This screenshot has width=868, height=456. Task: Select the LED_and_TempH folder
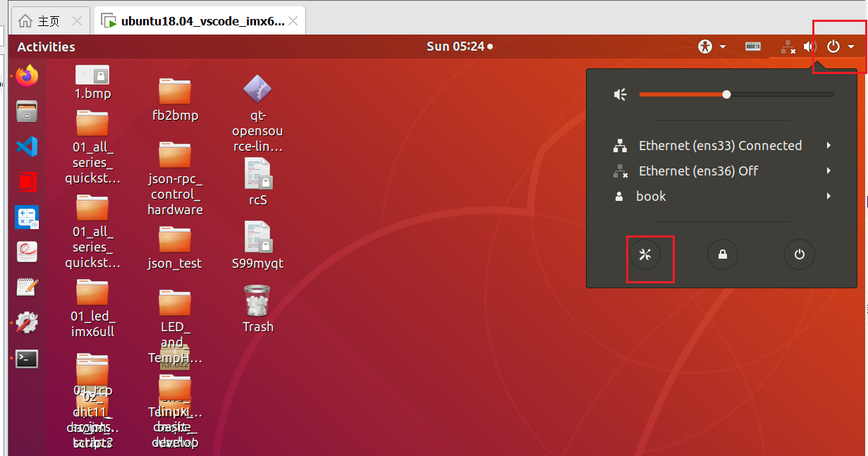(x=175, y=326)
